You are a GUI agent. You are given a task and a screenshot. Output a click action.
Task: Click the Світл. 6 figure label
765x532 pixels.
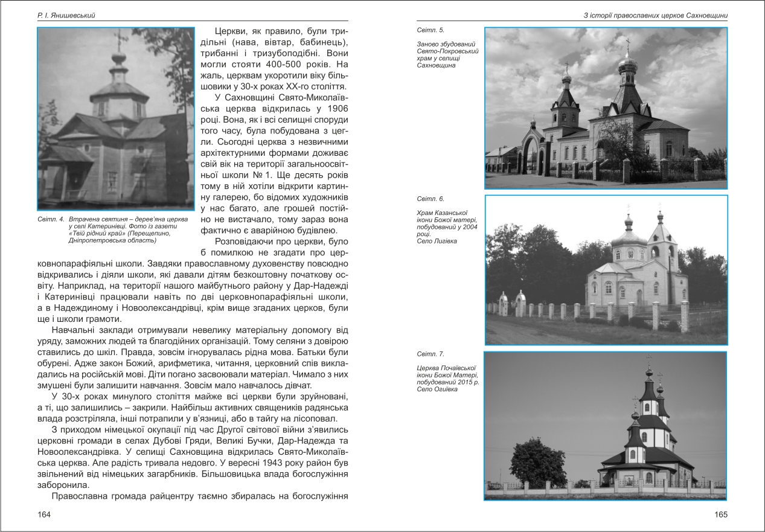coord(431,198)
